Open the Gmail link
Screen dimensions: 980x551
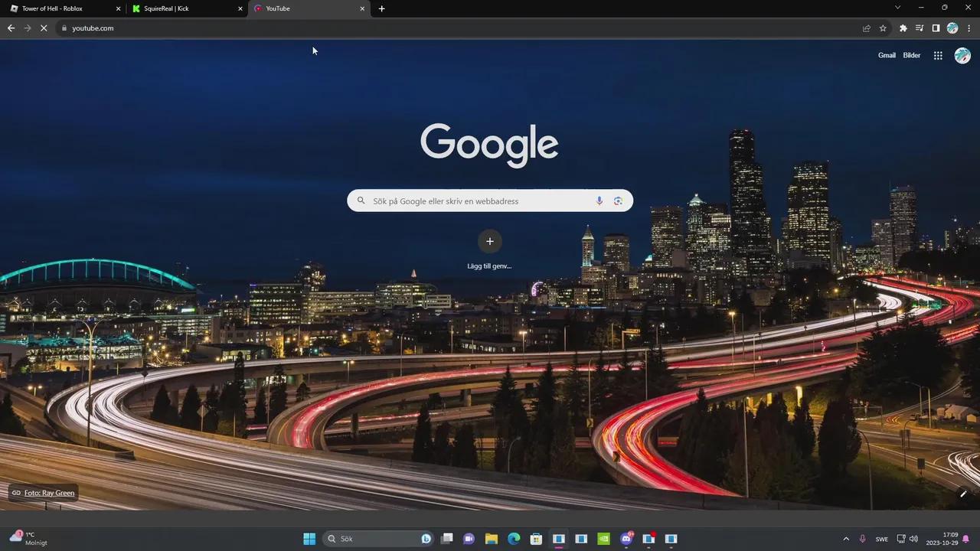tap(887, 55)
